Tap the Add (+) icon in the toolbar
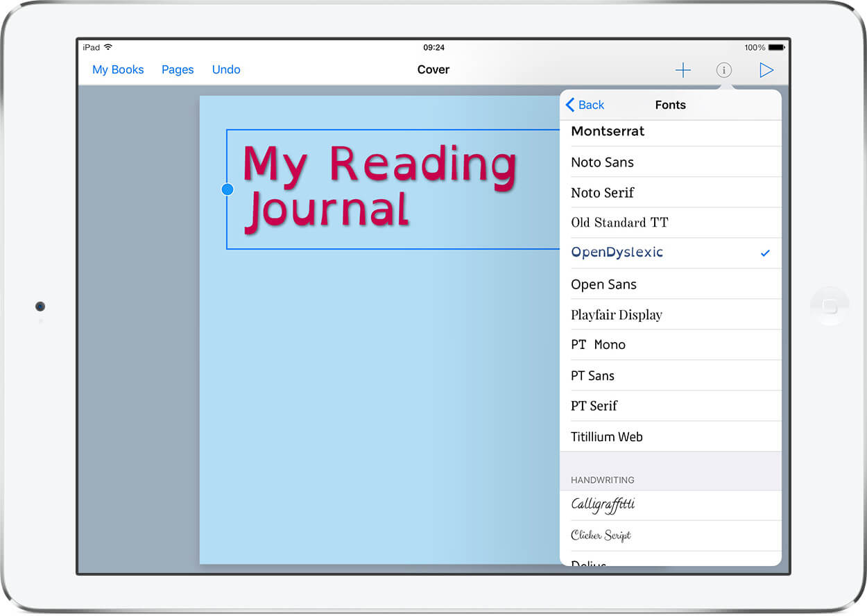867x616 pixels. pyautogui.click(x=683, y=69)
